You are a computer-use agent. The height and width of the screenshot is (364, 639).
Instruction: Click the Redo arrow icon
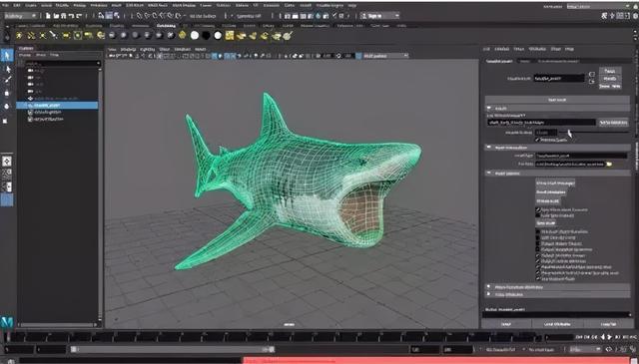click(79, 16)
